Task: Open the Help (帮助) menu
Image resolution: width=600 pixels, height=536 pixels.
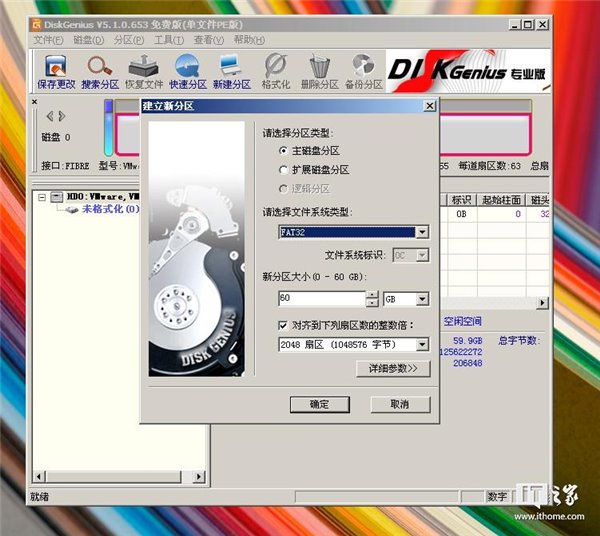Action: tap(249, 40)
